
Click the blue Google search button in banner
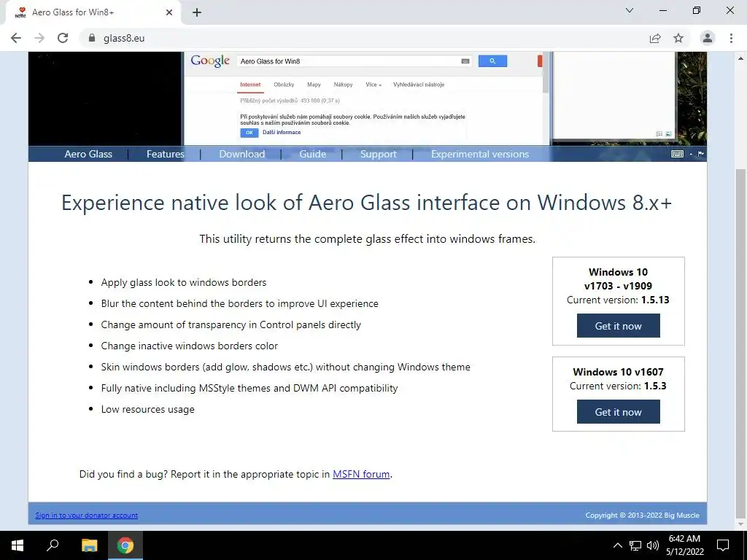492,61
